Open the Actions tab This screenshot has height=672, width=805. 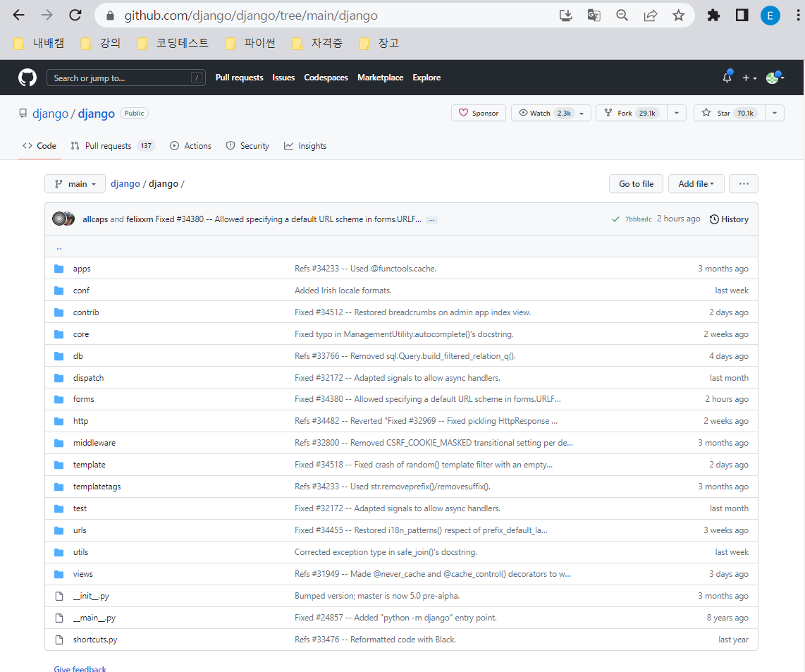coord(190,146)
